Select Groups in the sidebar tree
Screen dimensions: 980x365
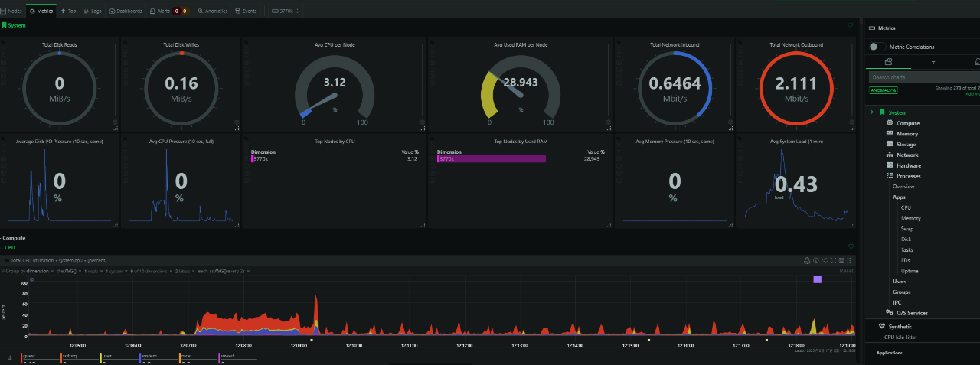902,292
